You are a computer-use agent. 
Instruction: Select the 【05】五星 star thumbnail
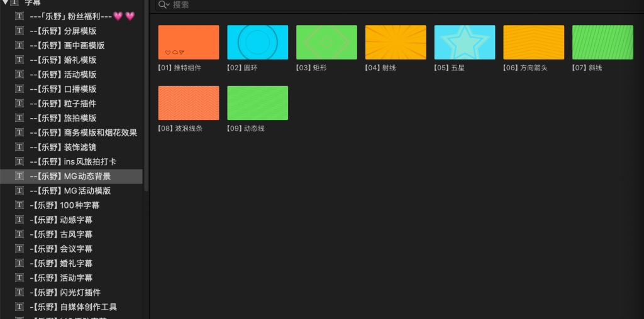tap(465, 42)
